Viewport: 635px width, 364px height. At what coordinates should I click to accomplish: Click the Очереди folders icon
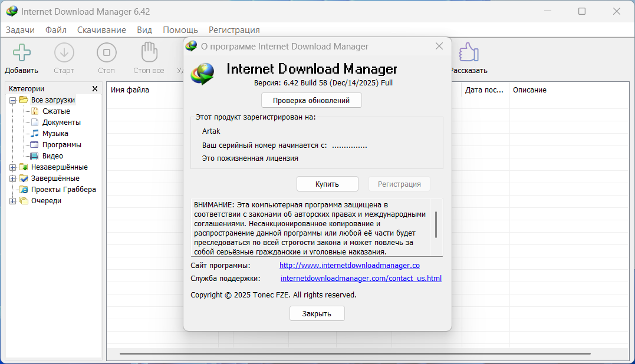24,201
